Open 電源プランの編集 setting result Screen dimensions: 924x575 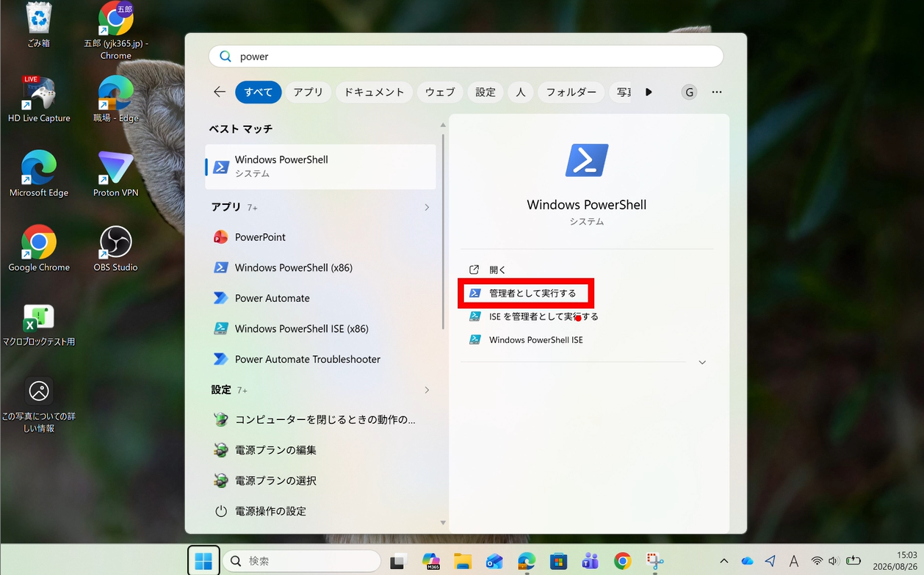coord(321,450)
